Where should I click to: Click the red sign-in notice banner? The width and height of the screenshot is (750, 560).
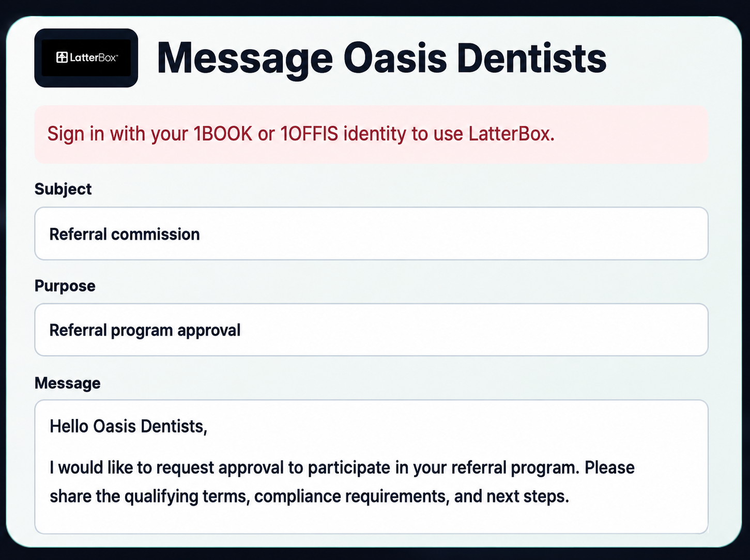[x=371, y=134]
